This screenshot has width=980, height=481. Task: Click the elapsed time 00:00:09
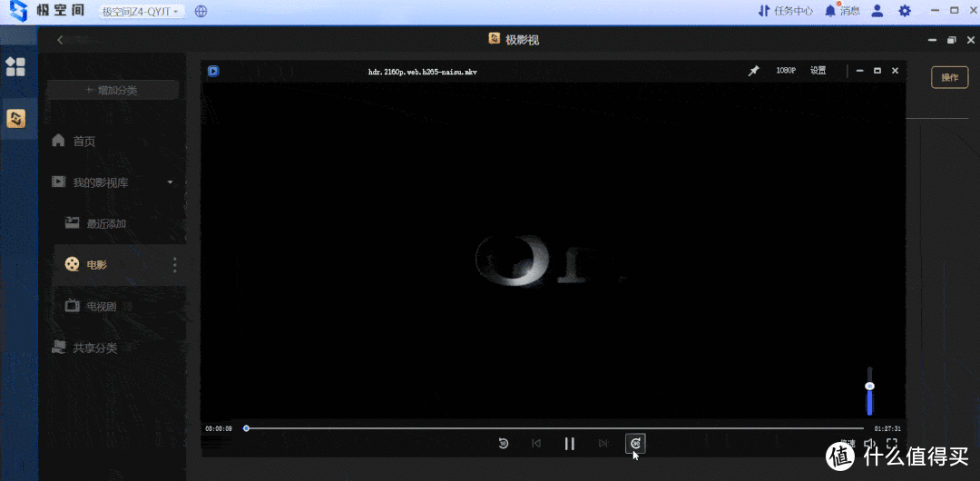(x=219, y=428)
